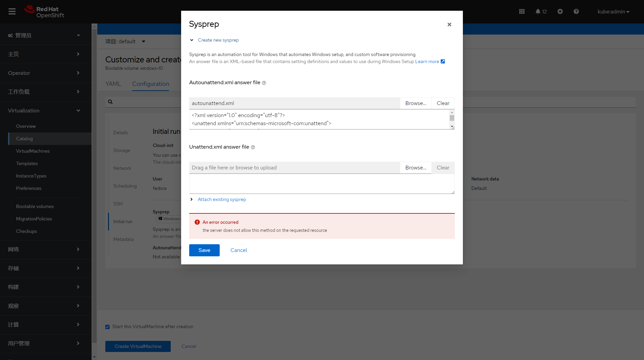Image resolution: width=644 pixels, height=360 pixels.
Task: Toggle Start this VirtualMachine after creation checkbox
Action: tap(108, 327)
